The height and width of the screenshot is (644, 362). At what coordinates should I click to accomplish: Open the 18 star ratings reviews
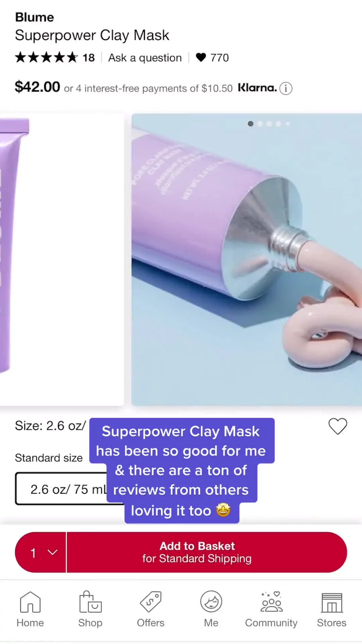(55, 57)
